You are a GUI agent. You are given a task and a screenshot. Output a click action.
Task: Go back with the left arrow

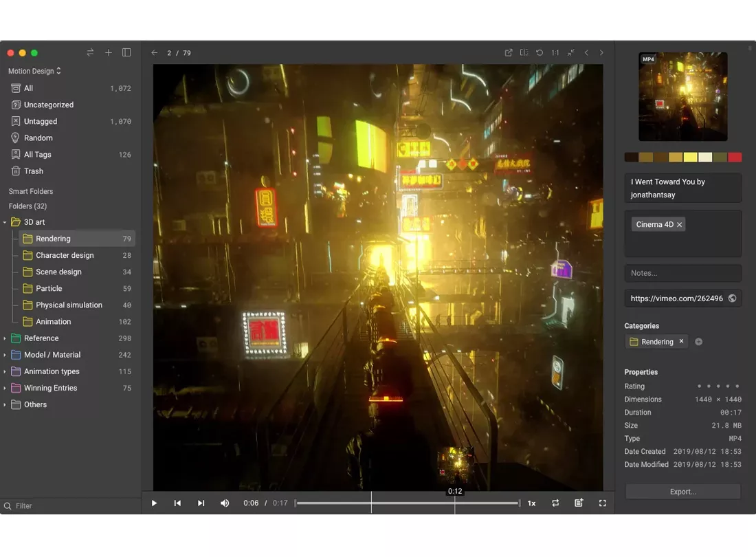[x=154, y=52]
